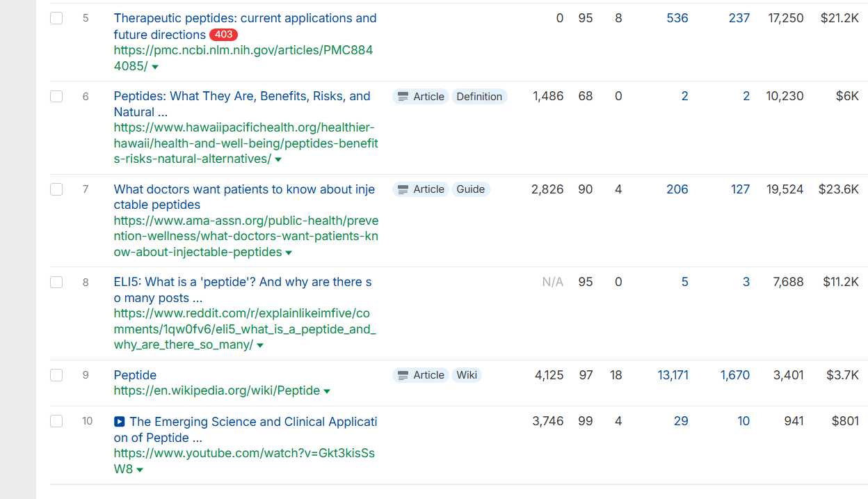Click the youtube.com watch URL
Viewport: 868px width, 499px height.
click(244, 461)
